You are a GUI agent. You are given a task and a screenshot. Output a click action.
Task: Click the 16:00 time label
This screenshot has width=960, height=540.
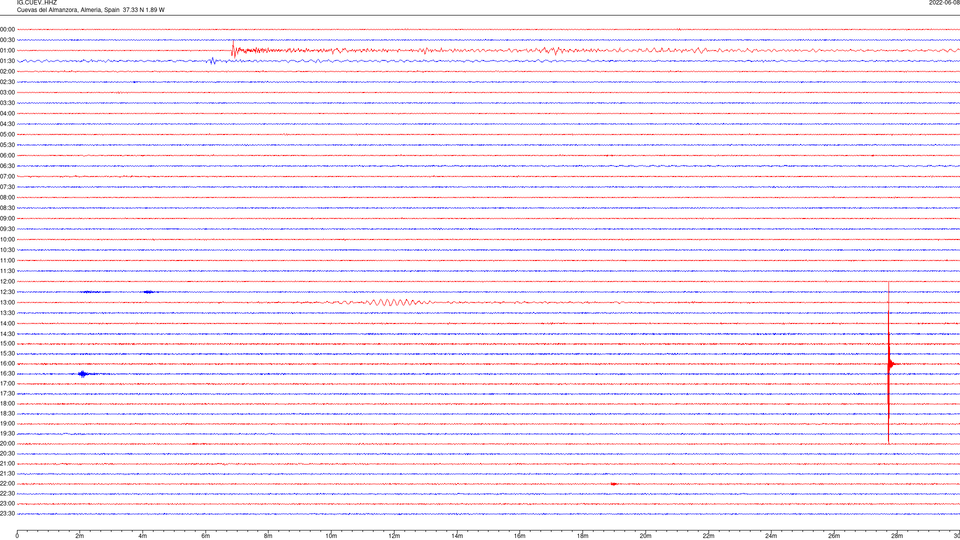pos(7,364)
